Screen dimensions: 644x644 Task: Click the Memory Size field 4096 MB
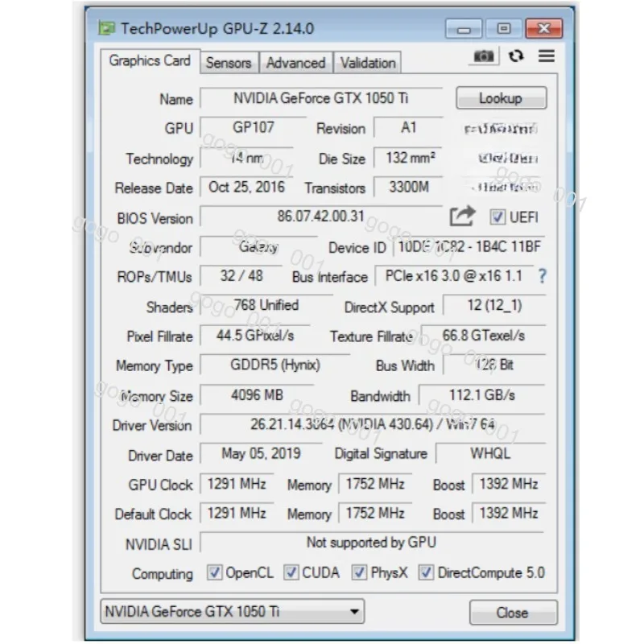click(257, 395)
